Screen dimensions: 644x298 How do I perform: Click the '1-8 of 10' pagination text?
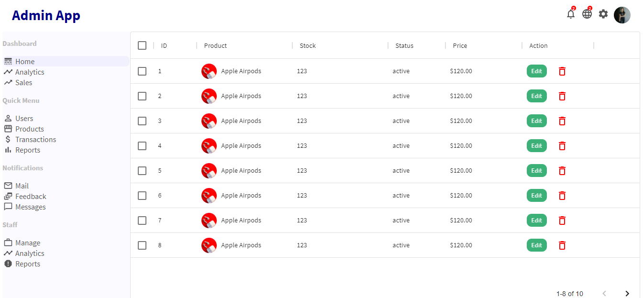(570, 294)
